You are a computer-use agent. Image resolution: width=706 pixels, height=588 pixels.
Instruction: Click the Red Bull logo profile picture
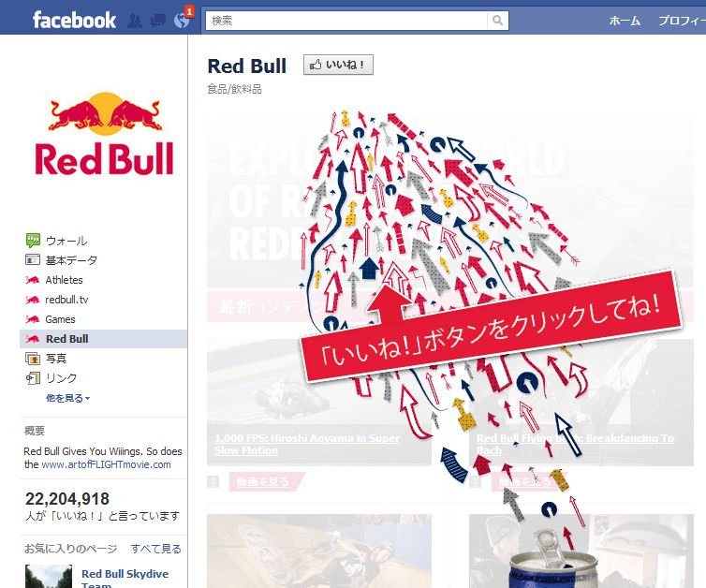104,133
